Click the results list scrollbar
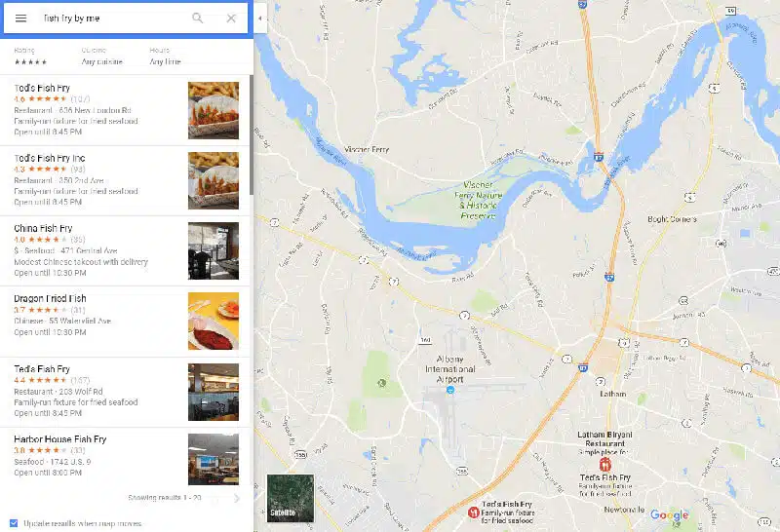The image size is (780, 532). (252, 134)
